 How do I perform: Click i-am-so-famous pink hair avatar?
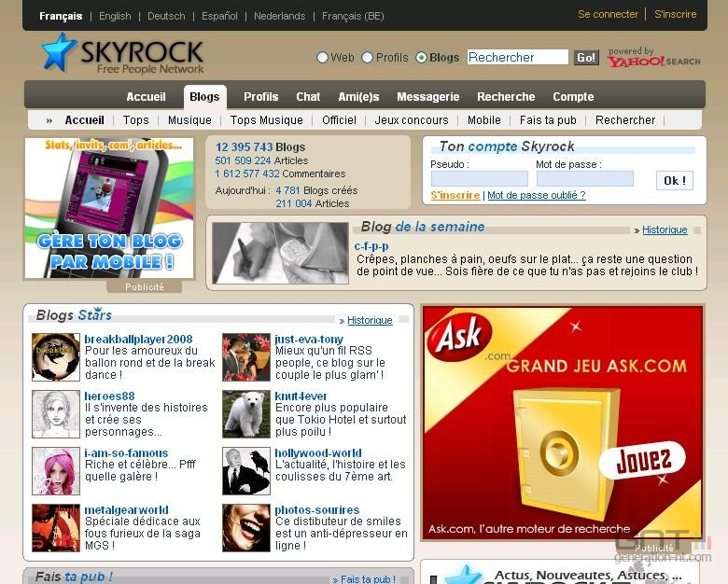pos(56,471)
